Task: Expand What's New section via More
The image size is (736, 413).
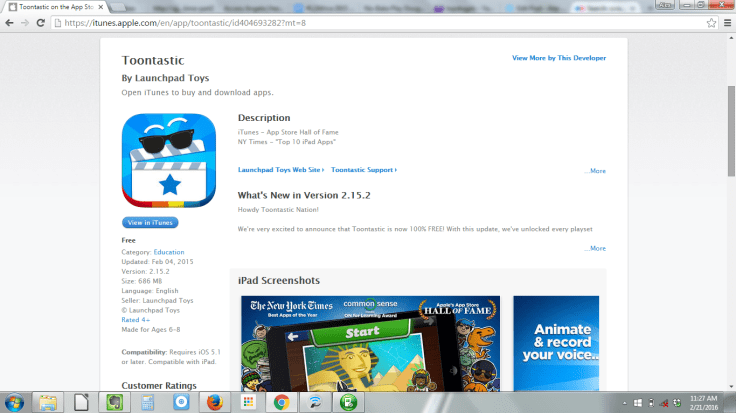Action: click(x=595, y=248)
